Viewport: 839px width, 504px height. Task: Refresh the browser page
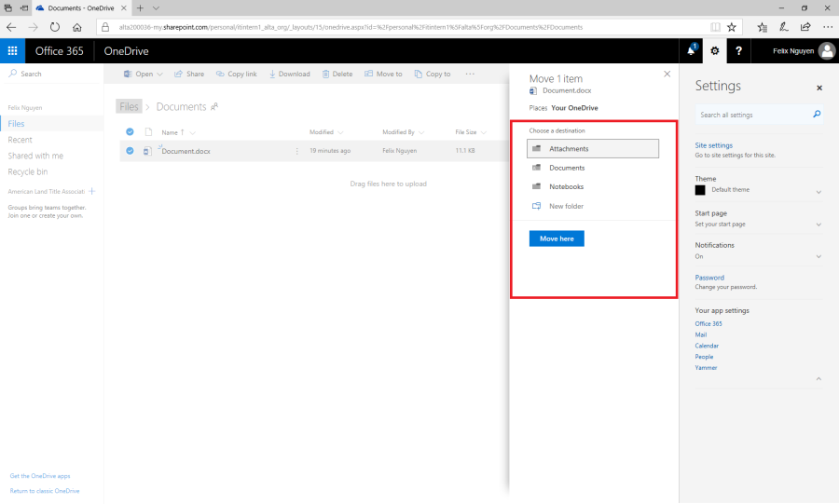pyautogui.click(x=55, y=27)
